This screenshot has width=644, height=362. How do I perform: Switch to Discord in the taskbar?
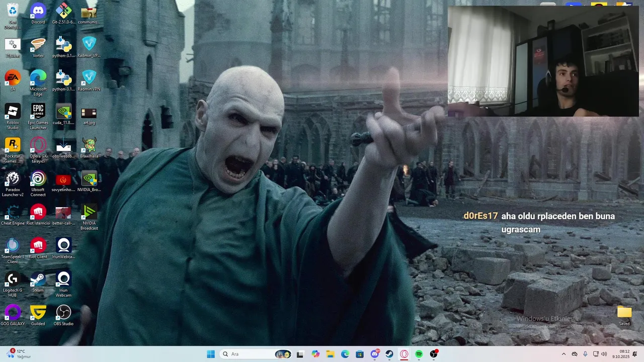point(375,354)
